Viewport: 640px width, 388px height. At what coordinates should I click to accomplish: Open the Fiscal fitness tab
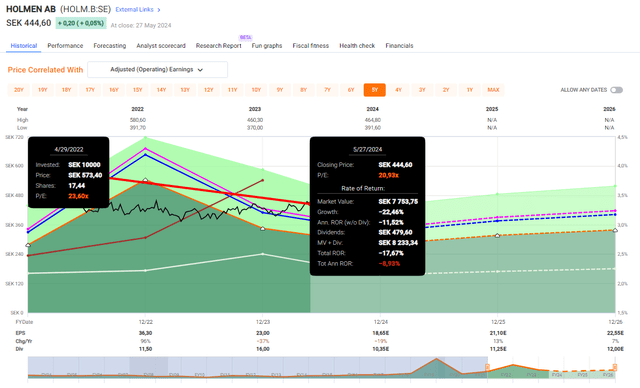[x=311, y=46]
